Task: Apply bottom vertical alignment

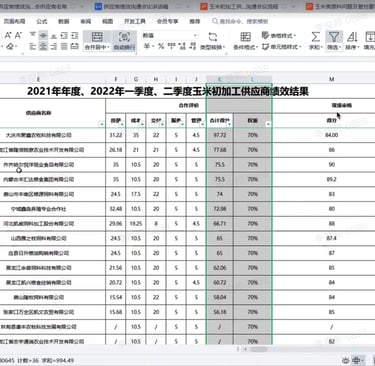Action: click(53, 36)
